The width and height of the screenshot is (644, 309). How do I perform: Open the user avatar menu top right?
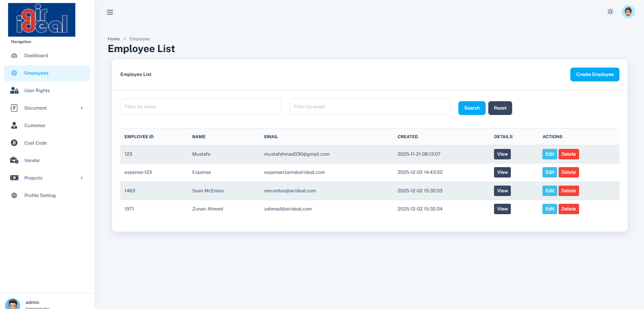point(628,12)
